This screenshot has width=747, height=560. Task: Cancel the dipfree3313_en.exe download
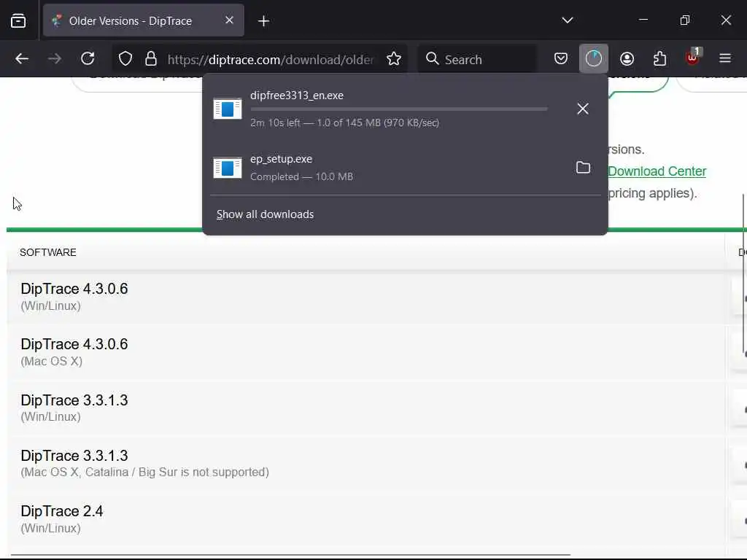click(x=583, y=109)
